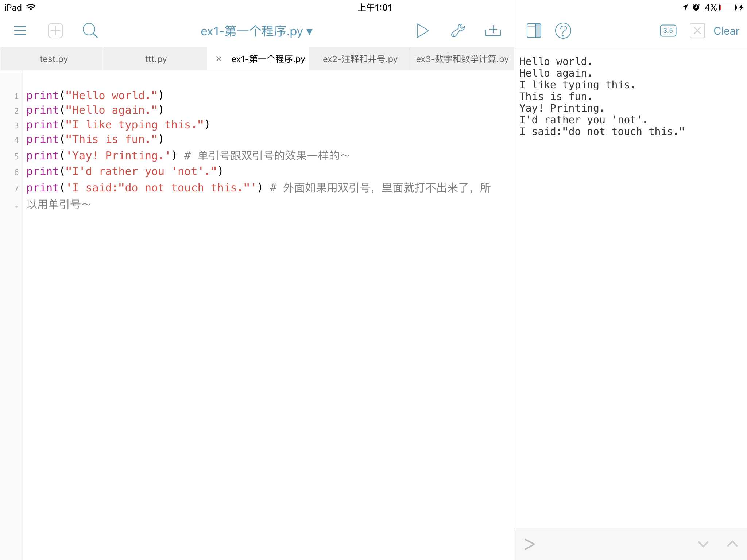The image size is (747, 560).
Task: Click the hamburger menu icon
Action: [x=20, y=31]
